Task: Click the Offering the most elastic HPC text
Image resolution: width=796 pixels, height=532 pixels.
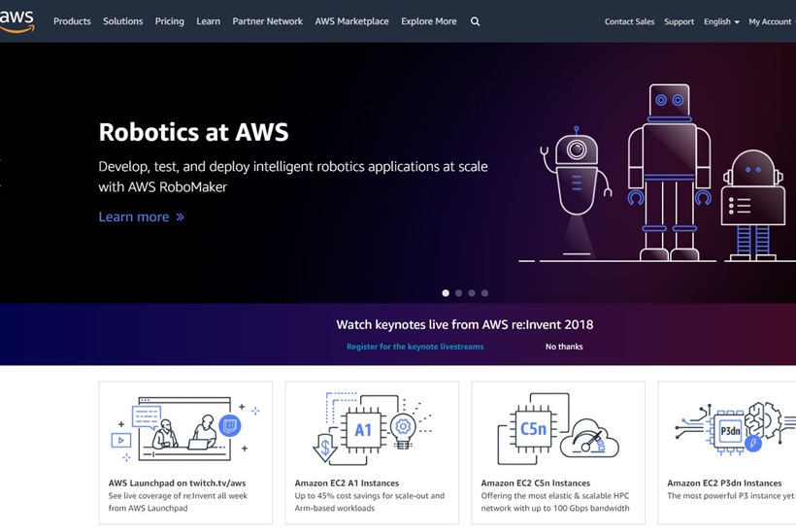Action: [555, 502]
